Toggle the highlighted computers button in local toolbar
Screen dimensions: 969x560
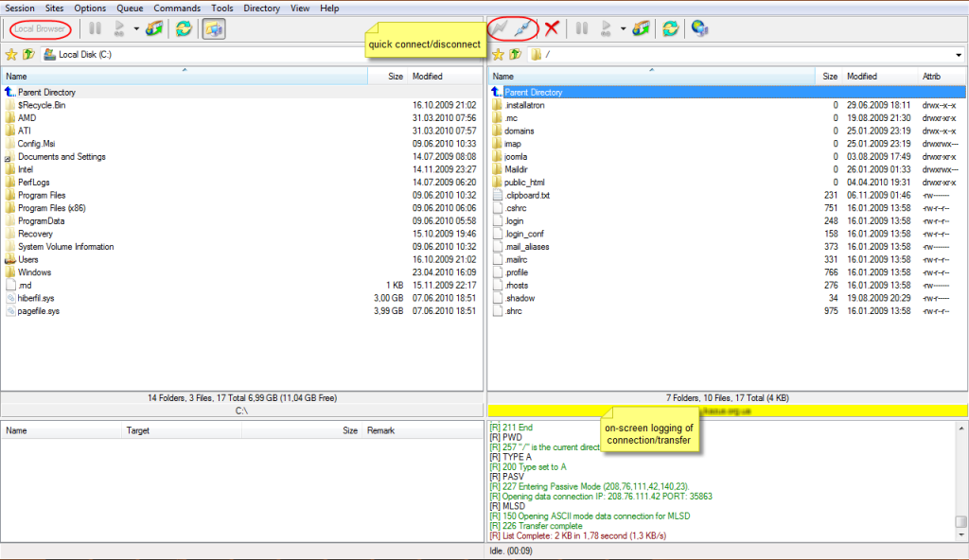[x=214, y=29]
